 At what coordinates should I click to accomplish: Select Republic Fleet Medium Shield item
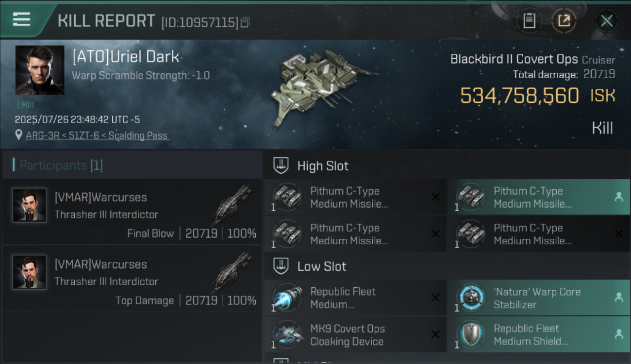[538, 335]
